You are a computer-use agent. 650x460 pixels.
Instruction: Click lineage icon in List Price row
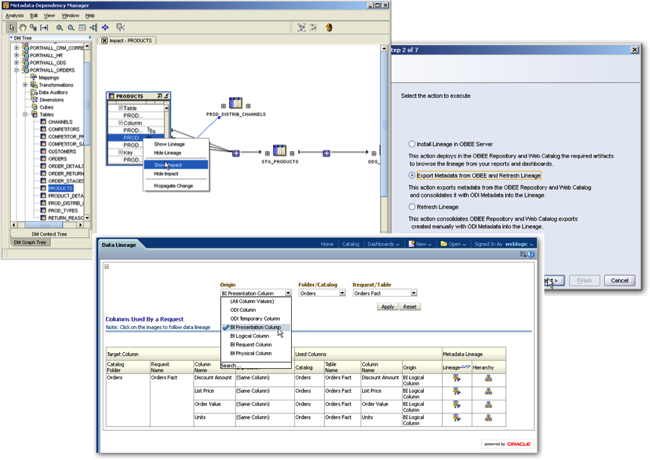pos(456,391)
